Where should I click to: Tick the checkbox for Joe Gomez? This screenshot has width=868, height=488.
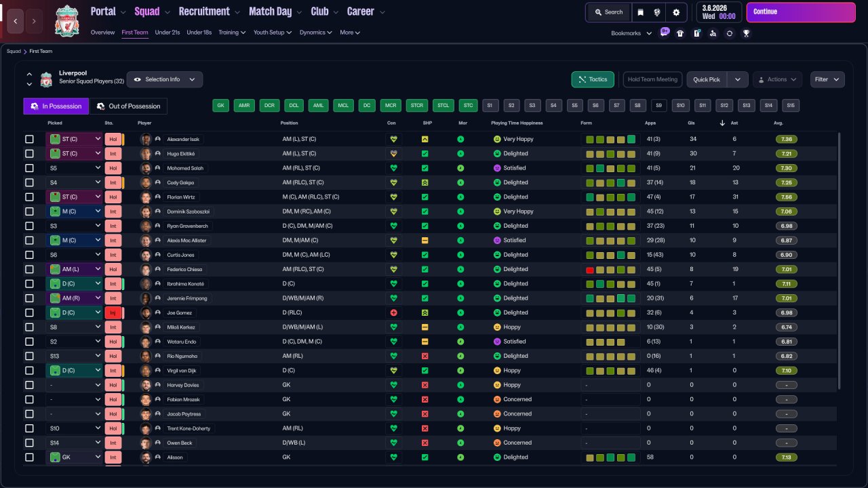(x=29, y=312)
